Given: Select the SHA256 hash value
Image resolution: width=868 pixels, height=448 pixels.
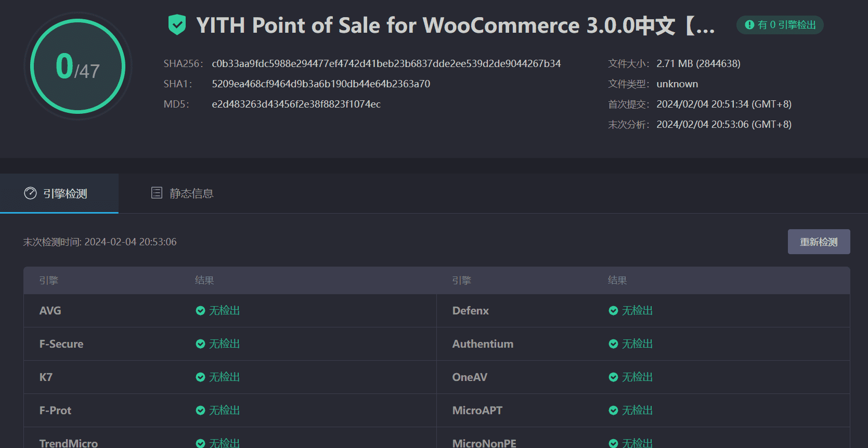Looking at the screenshot, I should click(386, 63).
